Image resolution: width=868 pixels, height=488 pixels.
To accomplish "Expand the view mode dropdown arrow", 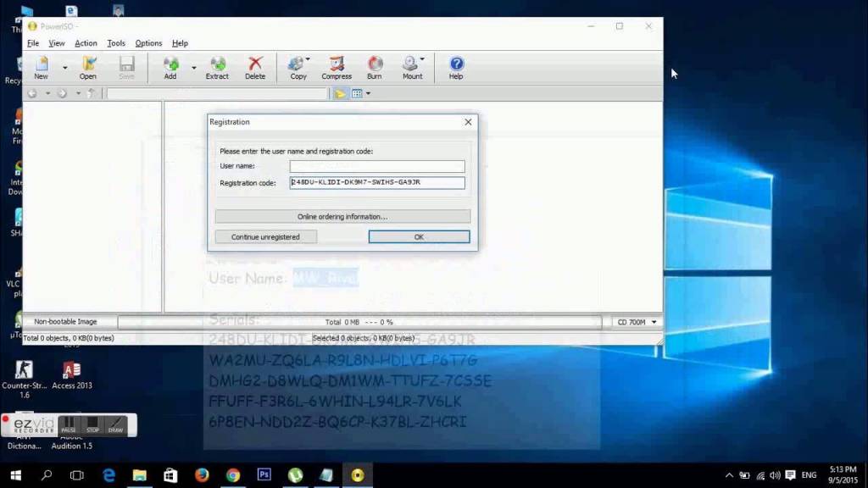I will coord(368,93).
